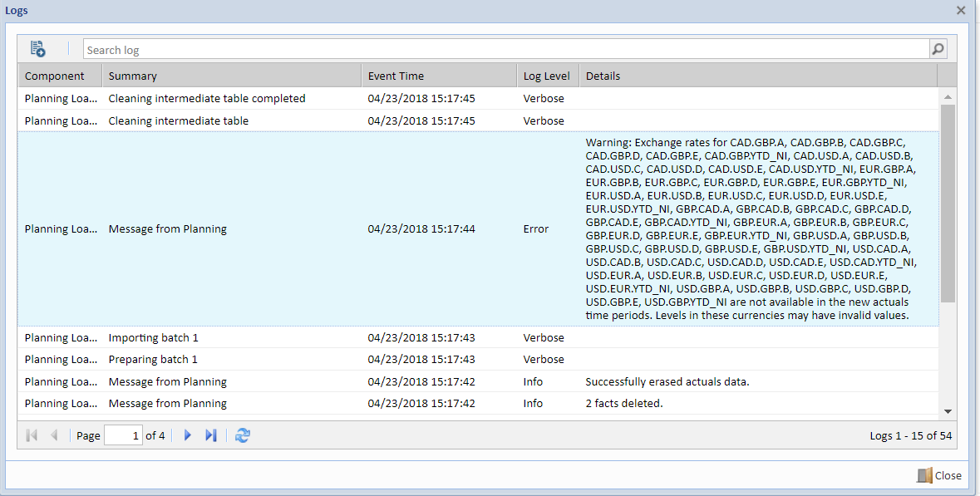Edit the page number field
The width and height of the screenshot is (980, 496).
coord(123,435)
